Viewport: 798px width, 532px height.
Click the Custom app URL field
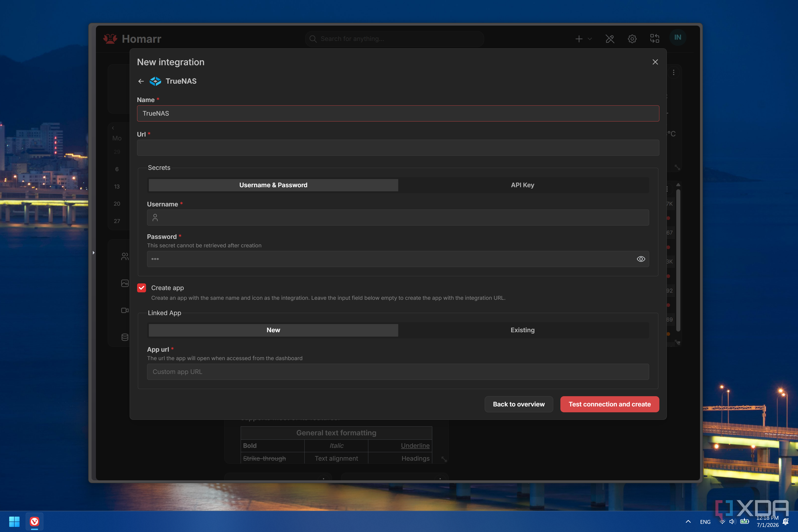398,372
